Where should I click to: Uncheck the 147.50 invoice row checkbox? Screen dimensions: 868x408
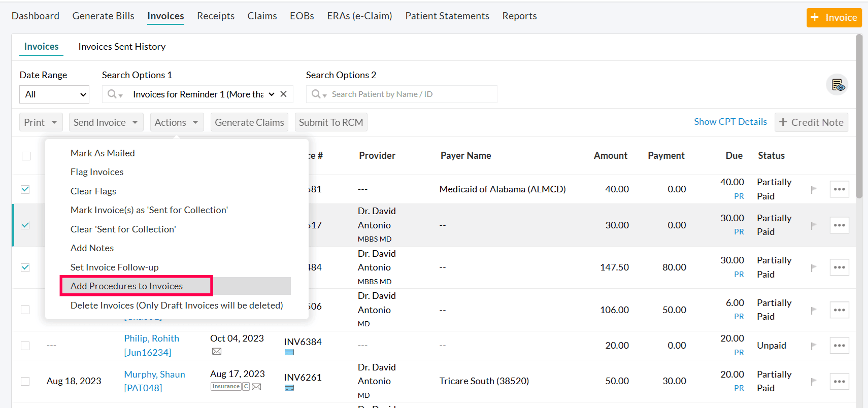25,267
